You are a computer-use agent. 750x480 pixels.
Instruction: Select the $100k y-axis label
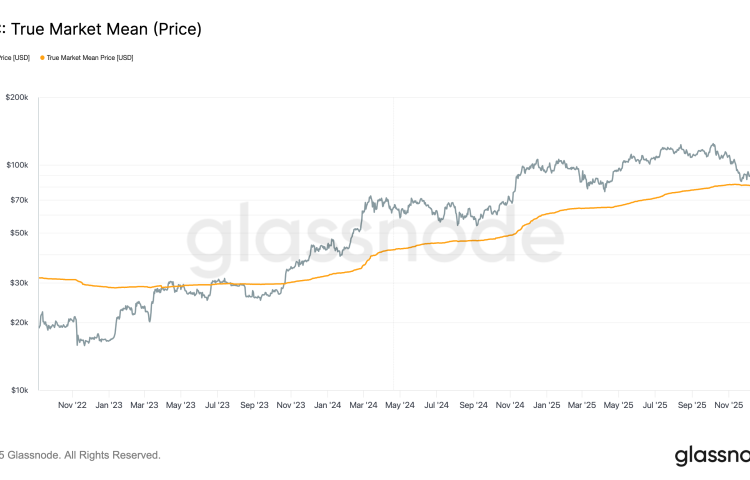tap(18, 165)
